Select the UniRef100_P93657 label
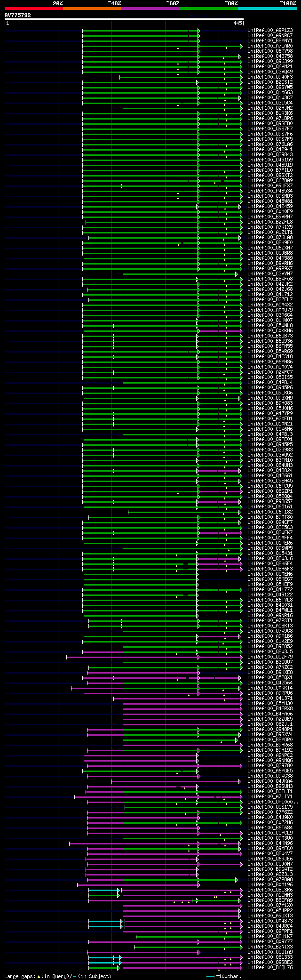The image size is (301, 980). click(x=270, y=501)
